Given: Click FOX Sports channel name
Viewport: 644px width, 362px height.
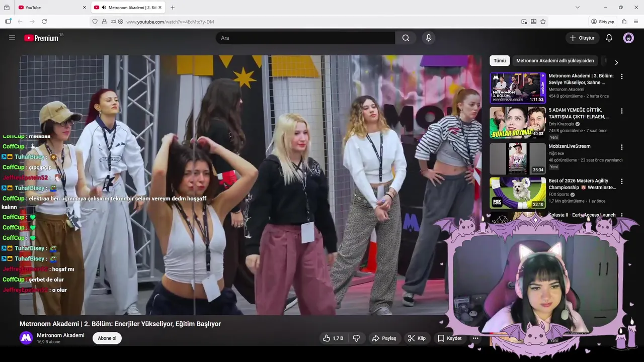Looking at the screenshot, I should (559, 194).
